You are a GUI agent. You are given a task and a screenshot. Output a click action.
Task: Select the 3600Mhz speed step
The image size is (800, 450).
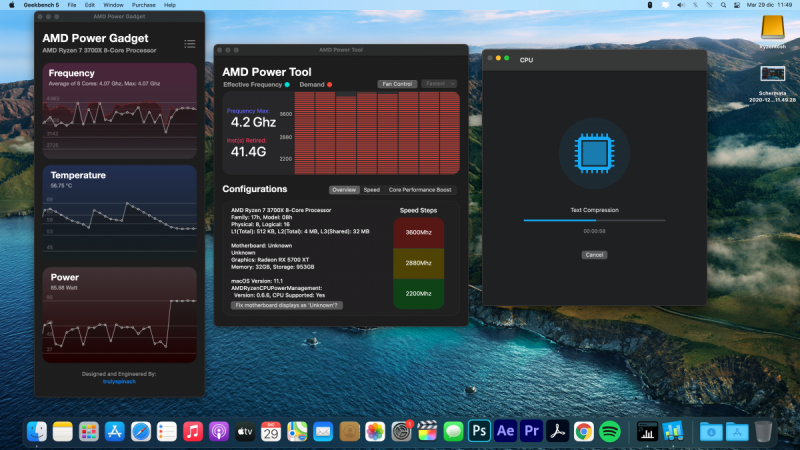point(417,232)
